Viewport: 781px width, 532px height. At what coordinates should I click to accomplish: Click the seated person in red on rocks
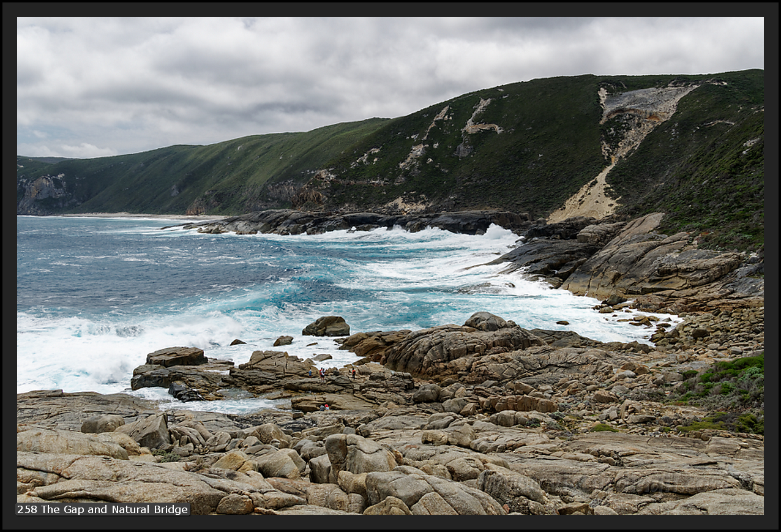click(x=325, y=406)
